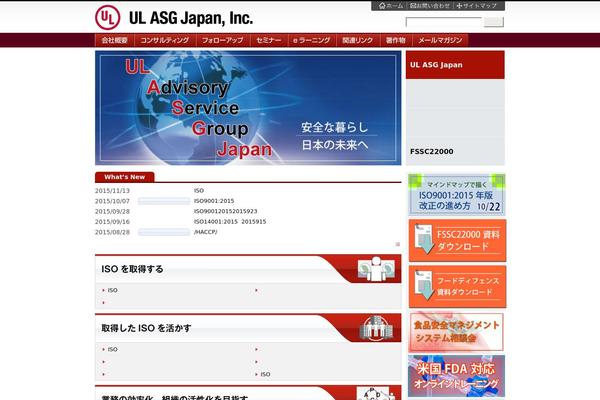Open the フォローアップ menu item
Screen dimensions: 600x400
point(223,40)
